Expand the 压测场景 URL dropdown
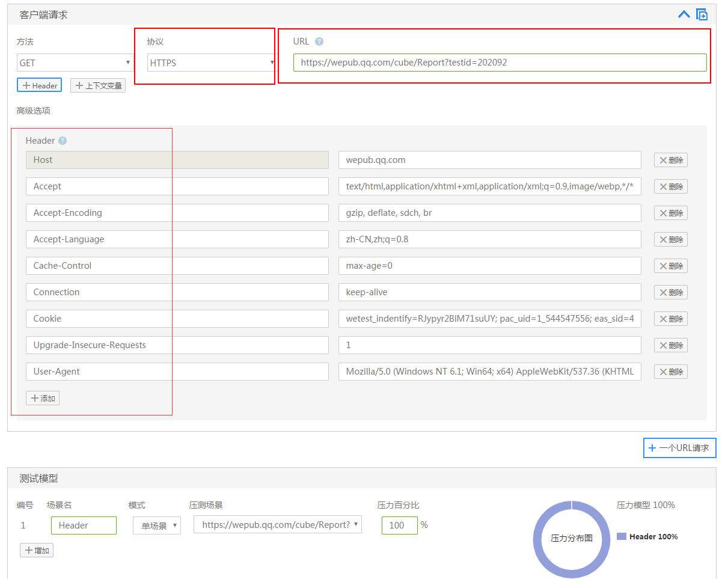 tap(278, 525)
